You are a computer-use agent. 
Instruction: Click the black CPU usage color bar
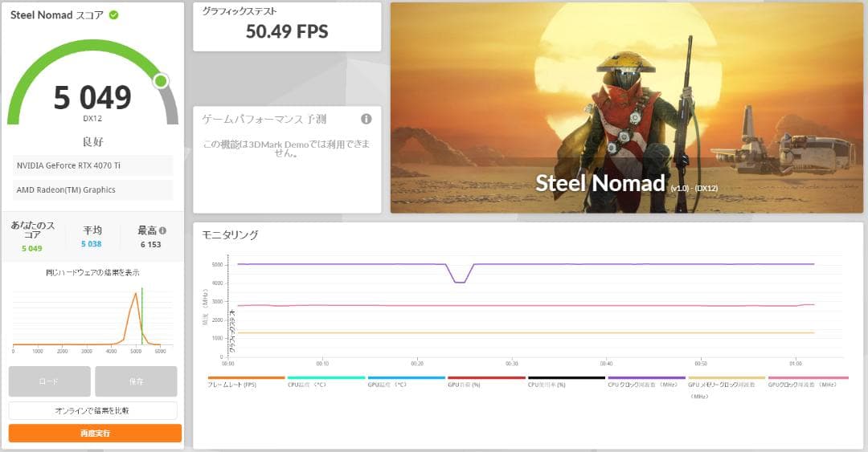tap(567, 378)
